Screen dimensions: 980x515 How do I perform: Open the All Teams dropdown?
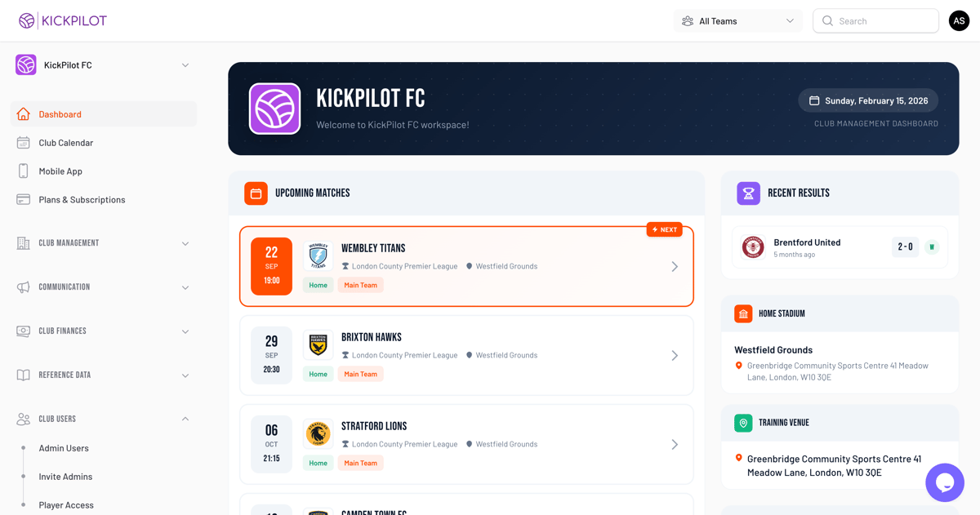pyautogui.click(x=737, y=20)
